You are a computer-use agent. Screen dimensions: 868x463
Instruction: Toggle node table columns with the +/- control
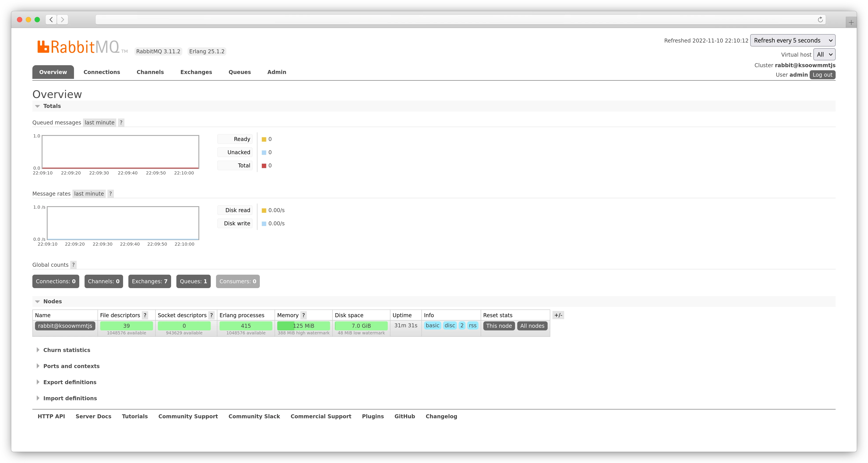(x=558, y=315)
